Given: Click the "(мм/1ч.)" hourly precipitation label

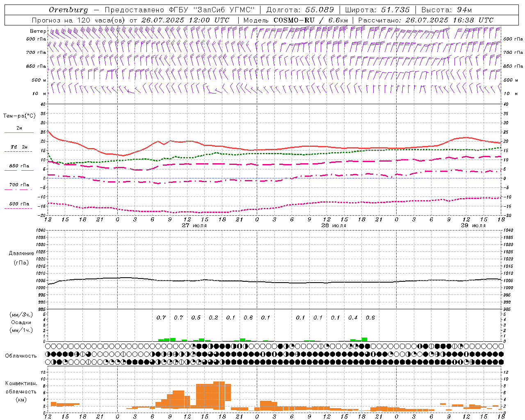Looking at the screenshot, I should click(x=21, y=330).
